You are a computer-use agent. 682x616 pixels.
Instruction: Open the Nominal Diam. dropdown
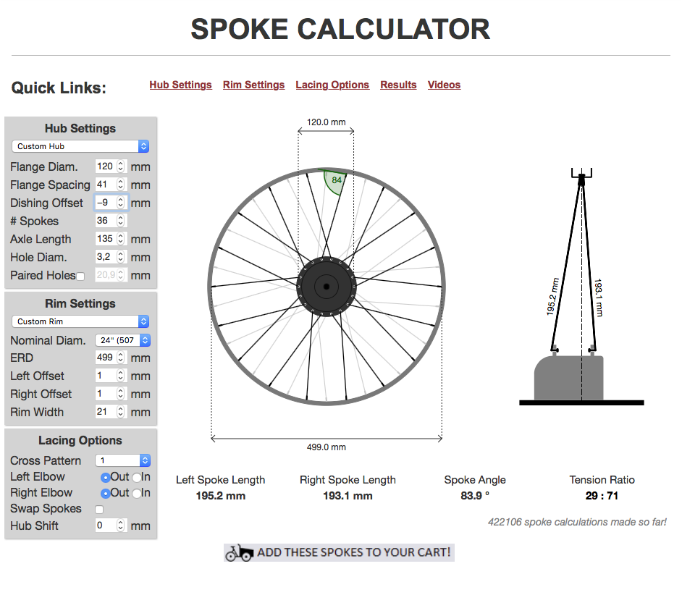click(122, 340)
